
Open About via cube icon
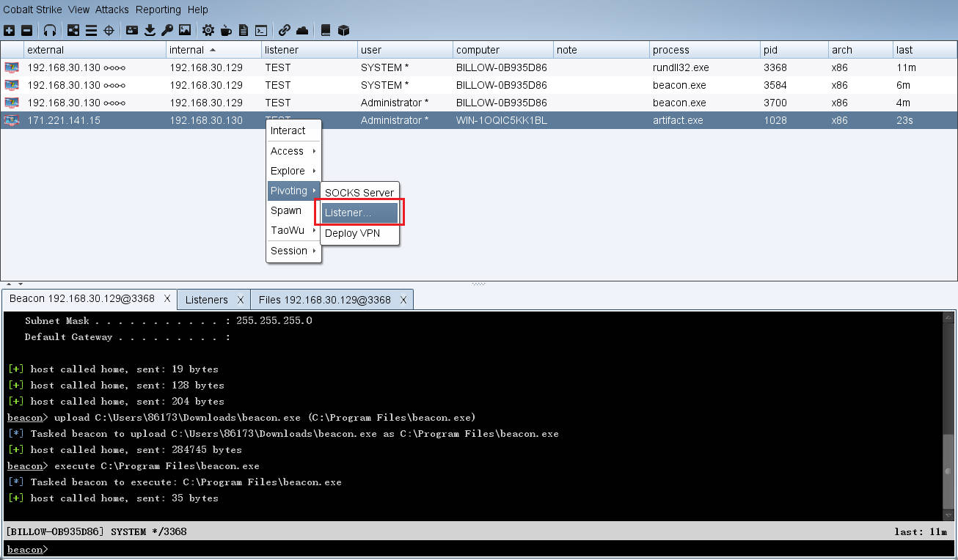(x=343, y=30)
